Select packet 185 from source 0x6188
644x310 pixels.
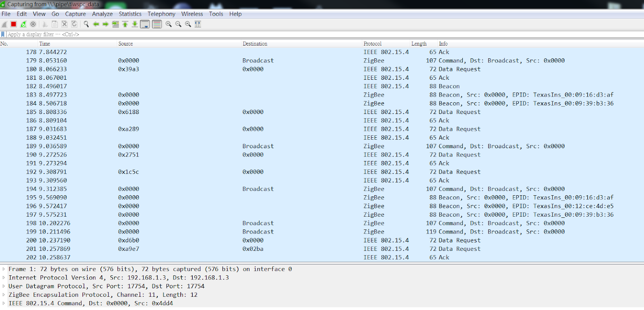pyautogui.click(x=322, y=112)
